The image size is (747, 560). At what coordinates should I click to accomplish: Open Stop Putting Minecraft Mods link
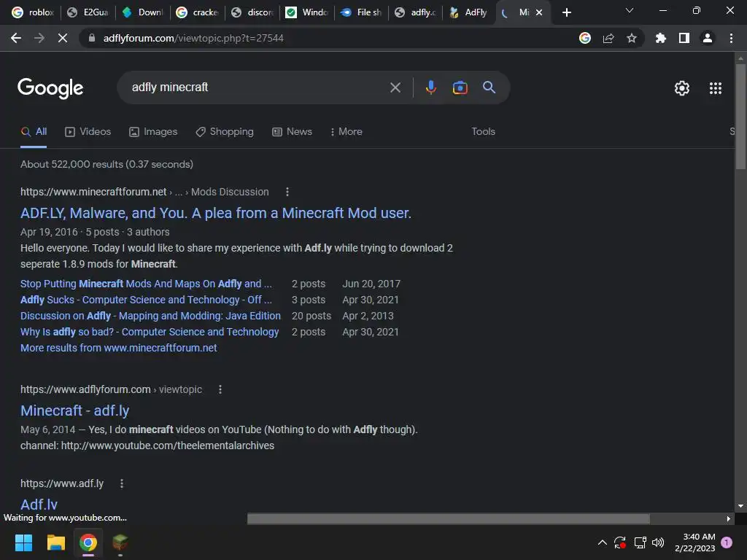coord(146,284)
